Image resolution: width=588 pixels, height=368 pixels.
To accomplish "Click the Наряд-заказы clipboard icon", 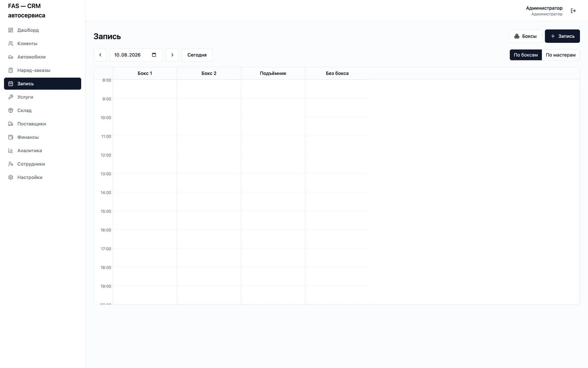I will tap(11, 70).
